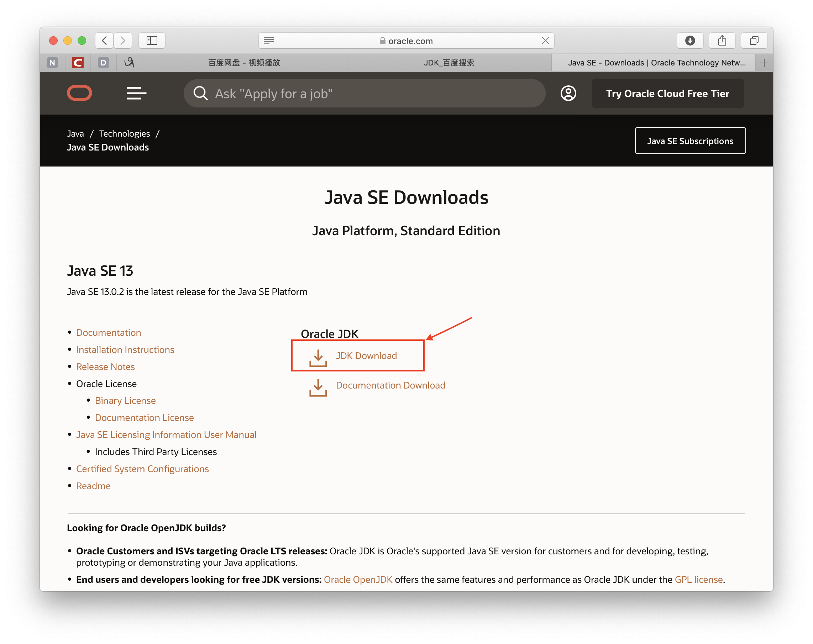813x644 pixels.
Task: Click 'Java SE Downloads' breadcrumb current page
Action: point(108,147)
